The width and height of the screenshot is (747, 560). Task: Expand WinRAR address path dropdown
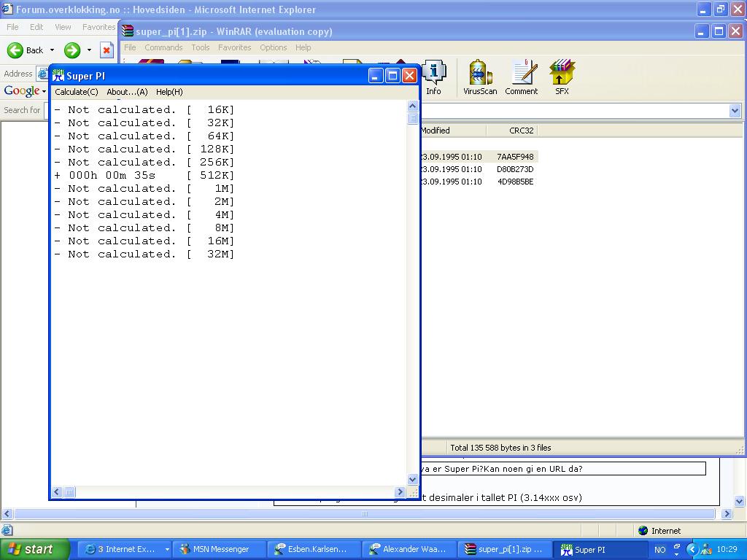coord(735,111)
